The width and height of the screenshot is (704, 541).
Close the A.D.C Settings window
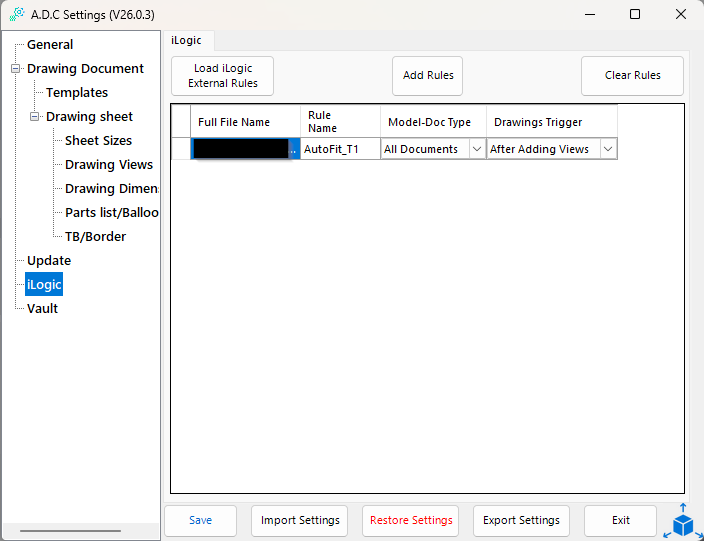tap(681, 14)
